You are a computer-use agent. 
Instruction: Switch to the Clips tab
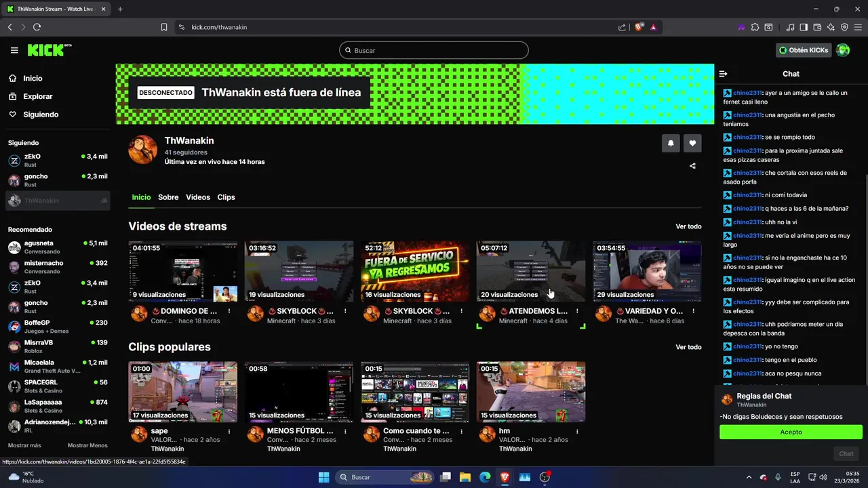pos(226,197)
